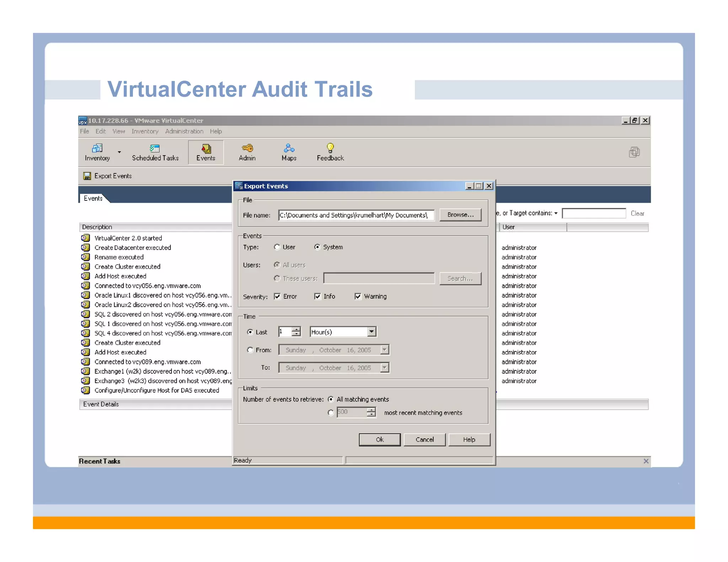This screenshot has height=562, width=728.
Task: Click the Help button in dialog
Action: (x=469, y=439)
